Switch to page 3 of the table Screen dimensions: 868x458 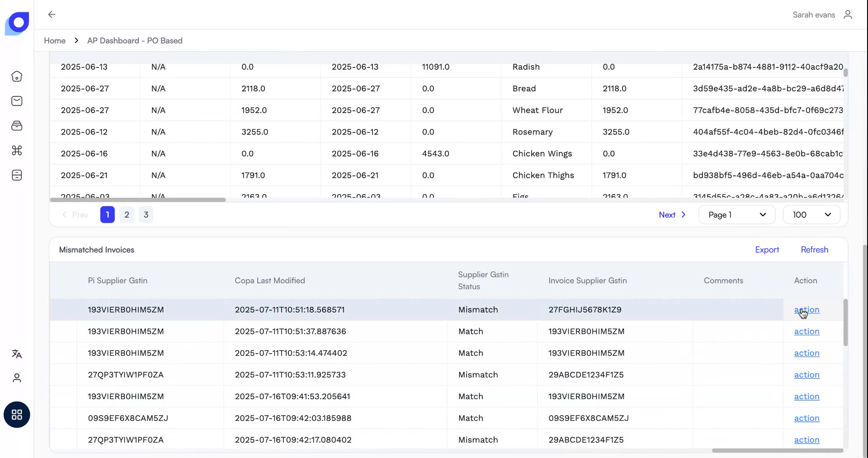[x=146, y=215]
